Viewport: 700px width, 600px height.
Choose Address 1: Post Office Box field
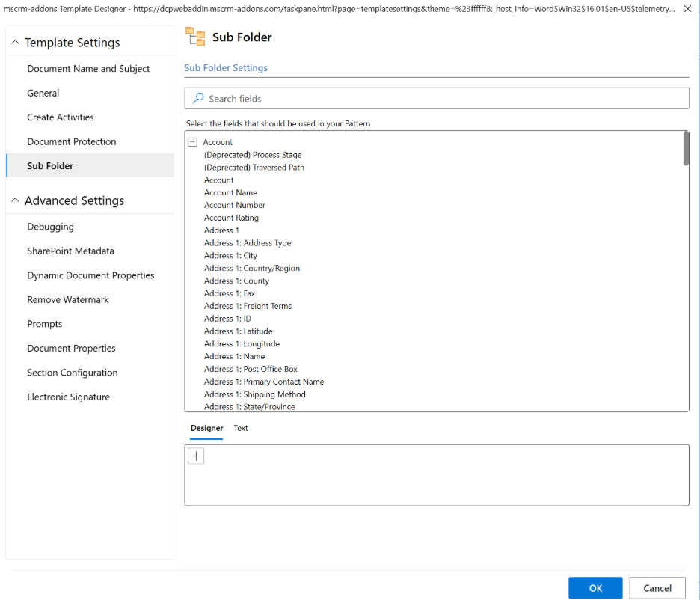[x=251, y=369]
